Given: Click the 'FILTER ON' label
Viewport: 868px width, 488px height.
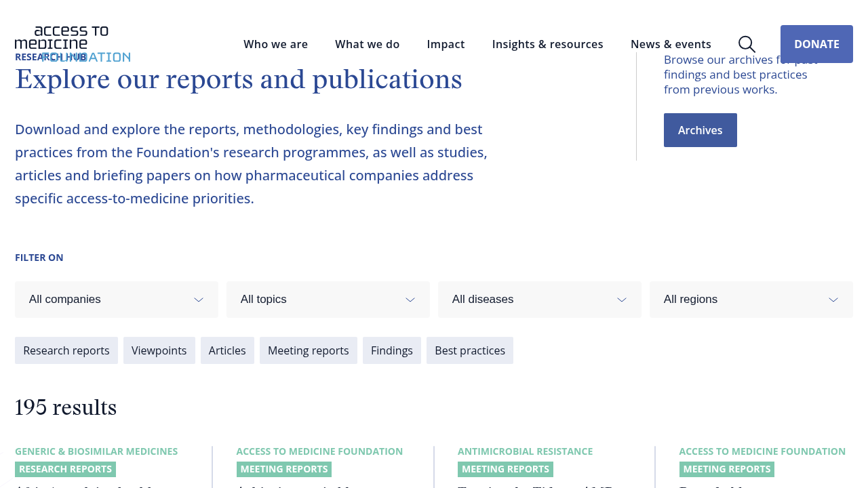Looking at the screenshot, I should coord(39,258).
